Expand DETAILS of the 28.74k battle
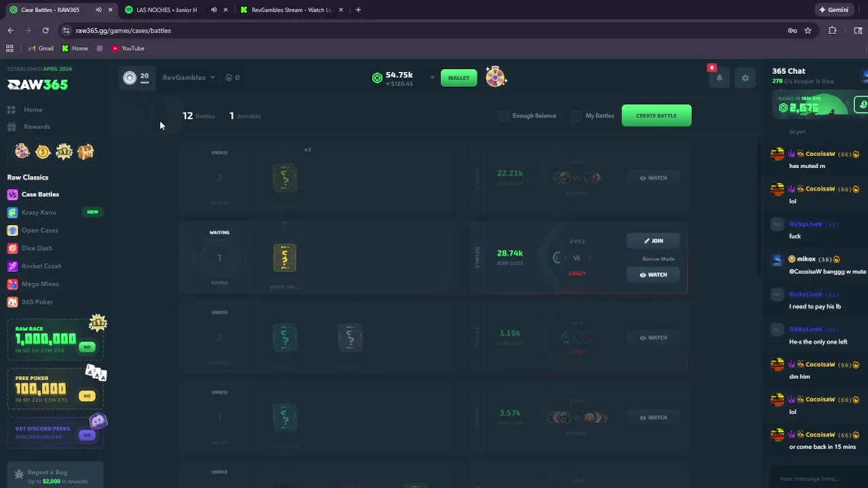The image size is (868, 488). point(477,258)
